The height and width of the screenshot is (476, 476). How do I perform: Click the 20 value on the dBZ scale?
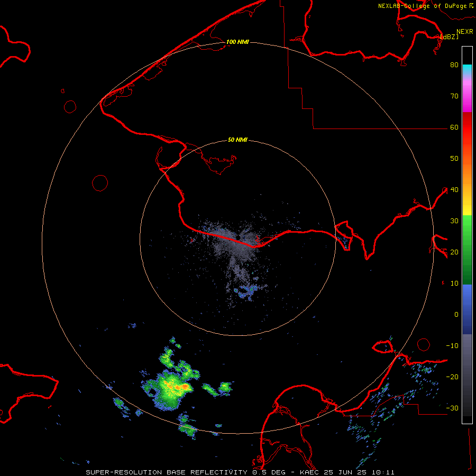(x=454, y=252)
